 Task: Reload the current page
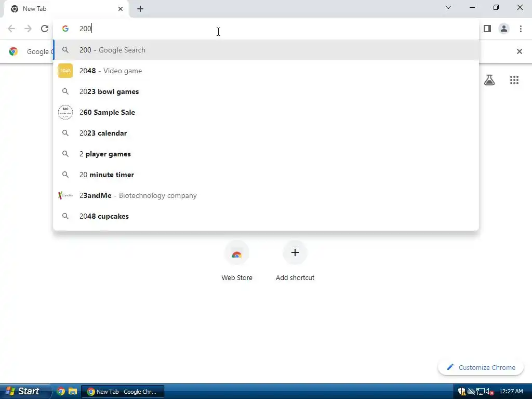tap(45, 29)
